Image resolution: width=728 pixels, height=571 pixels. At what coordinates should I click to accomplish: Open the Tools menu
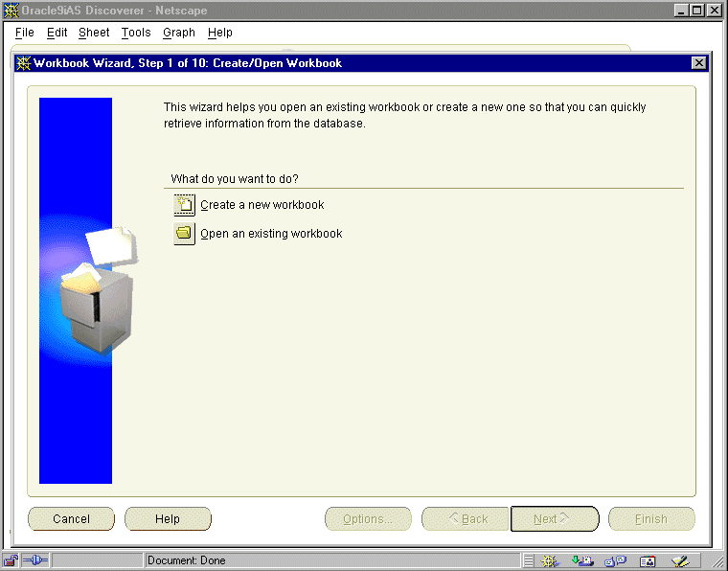[x=136, y=33]
